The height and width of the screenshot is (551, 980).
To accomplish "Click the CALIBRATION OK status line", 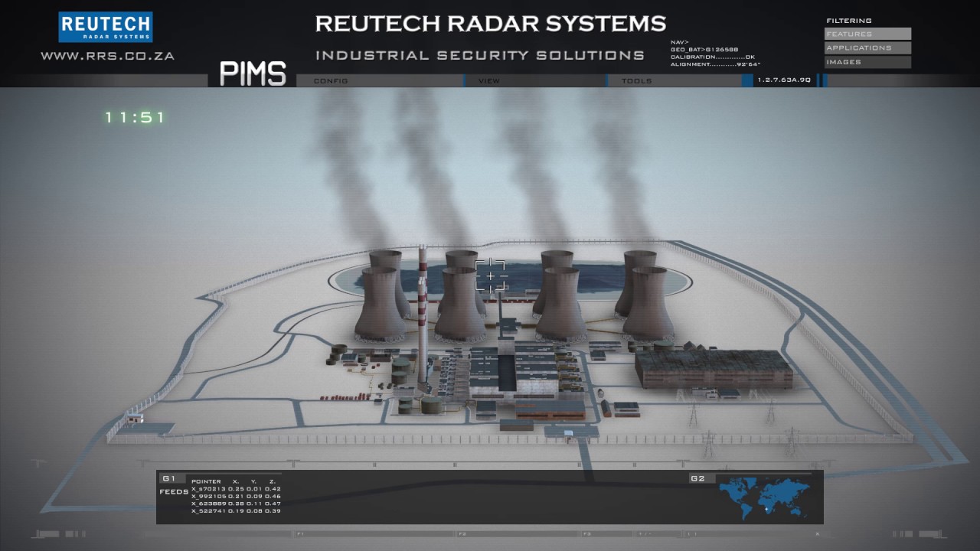I will [712, 57].
